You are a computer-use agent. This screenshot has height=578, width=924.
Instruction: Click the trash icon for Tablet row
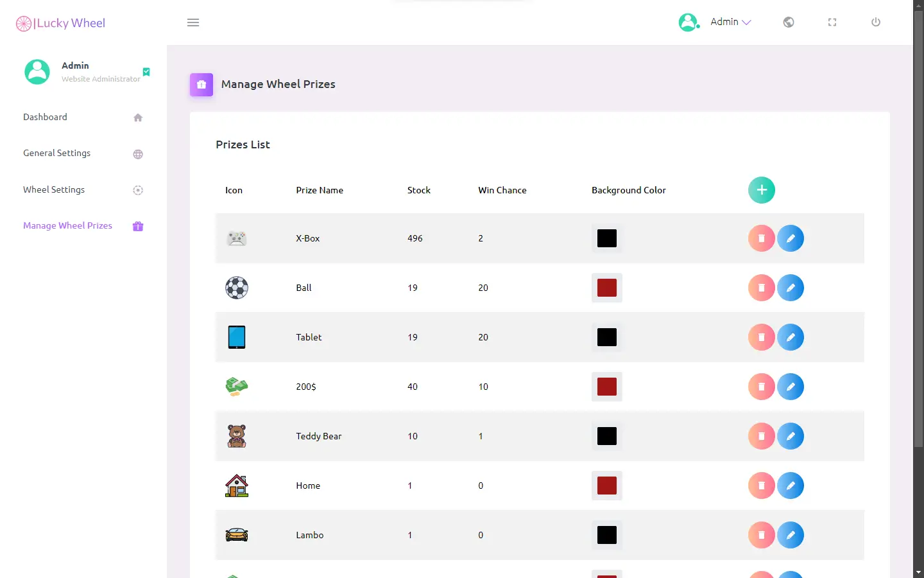pyautogui.click(x=762, y=337)
